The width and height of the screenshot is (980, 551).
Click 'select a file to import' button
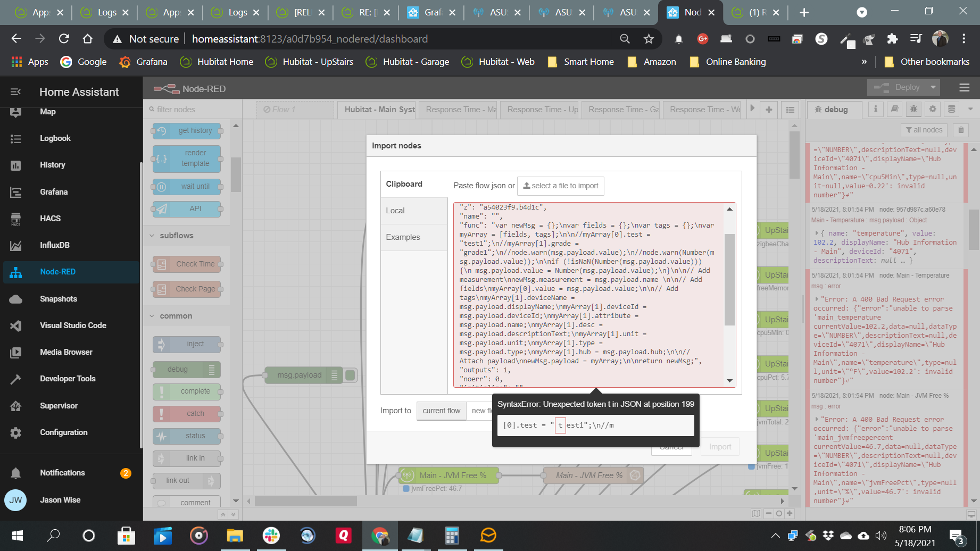pos(560,186)
